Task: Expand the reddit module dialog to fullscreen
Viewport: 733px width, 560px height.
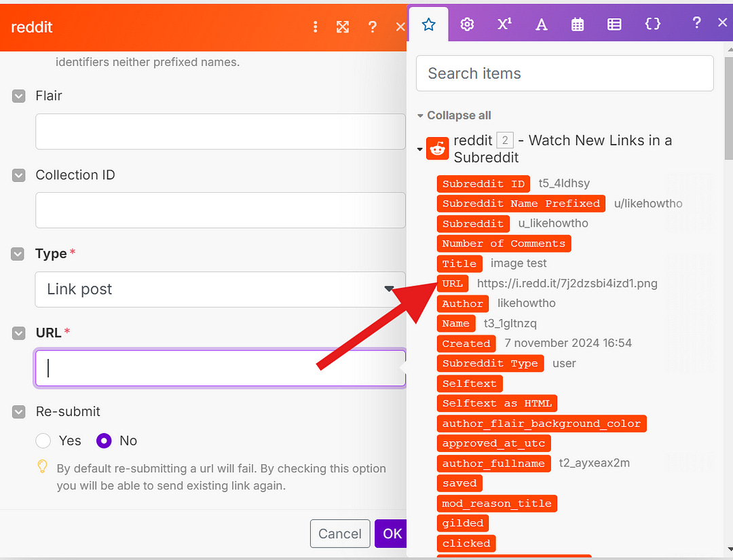Action: point(343,27)
